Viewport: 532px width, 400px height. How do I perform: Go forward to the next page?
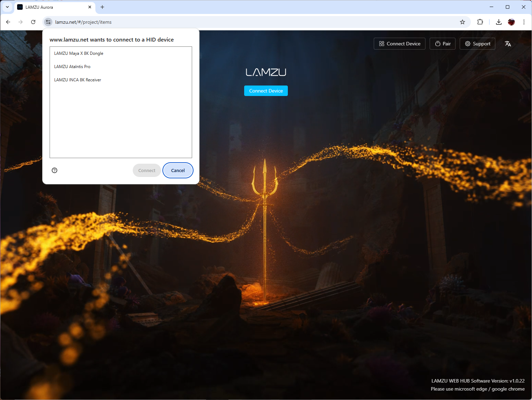coord(21,22)
